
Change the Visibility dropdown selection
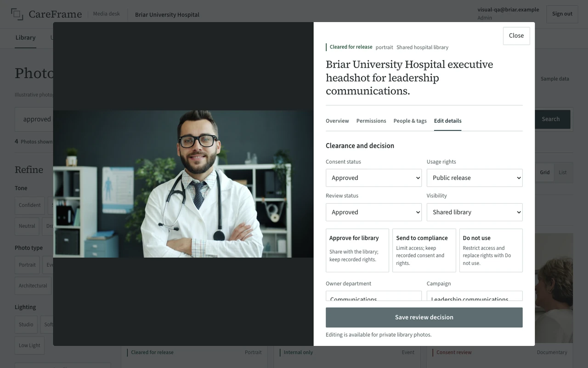(x=475, y=212)
